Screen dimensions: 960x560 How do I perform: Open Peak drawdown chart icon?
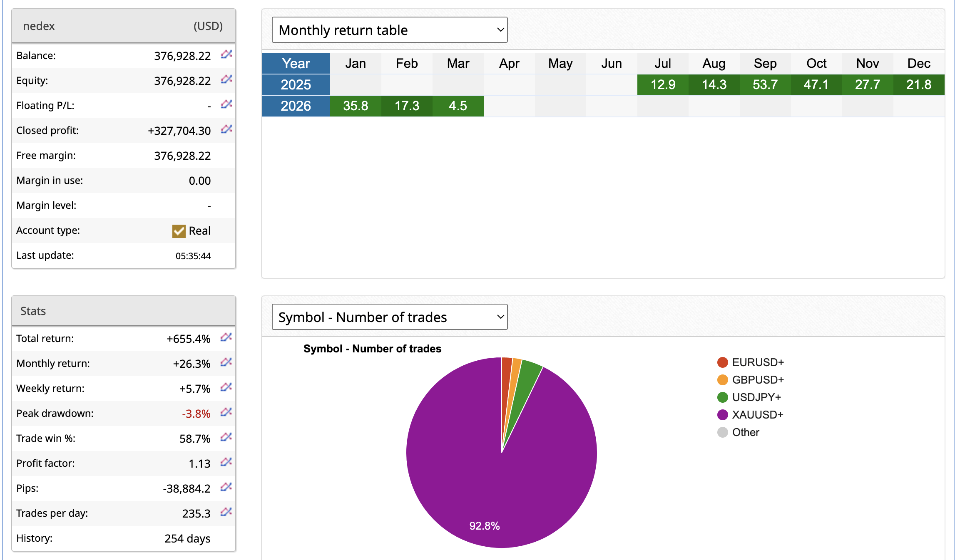pyautogui.click(x=226, y=412)
